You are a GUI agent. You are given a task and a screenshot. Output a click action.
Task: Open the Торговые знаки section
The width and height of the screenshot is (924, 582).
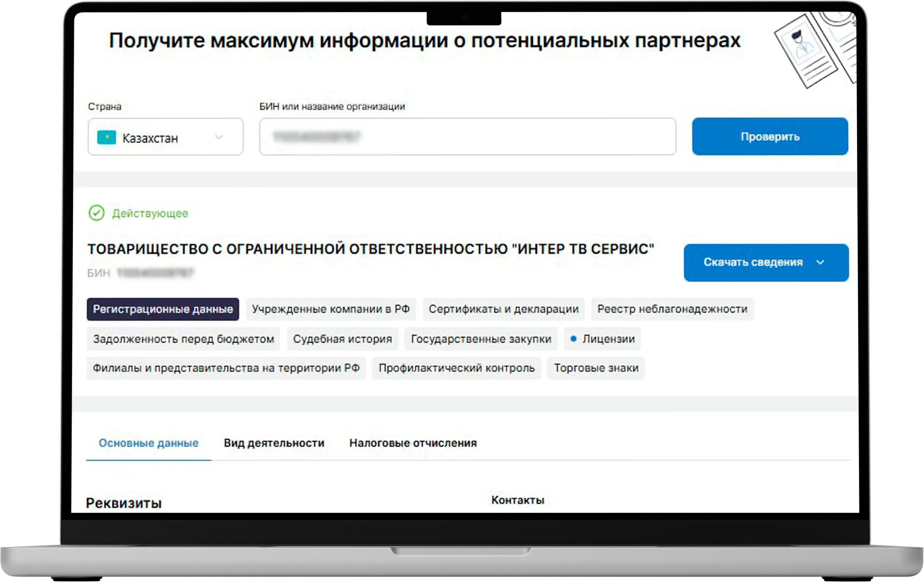point(596,368)
